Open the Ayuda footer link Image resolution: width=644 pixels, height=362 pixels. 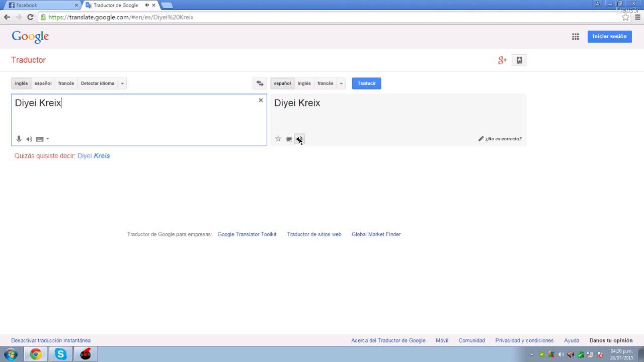tap(572, 340)
